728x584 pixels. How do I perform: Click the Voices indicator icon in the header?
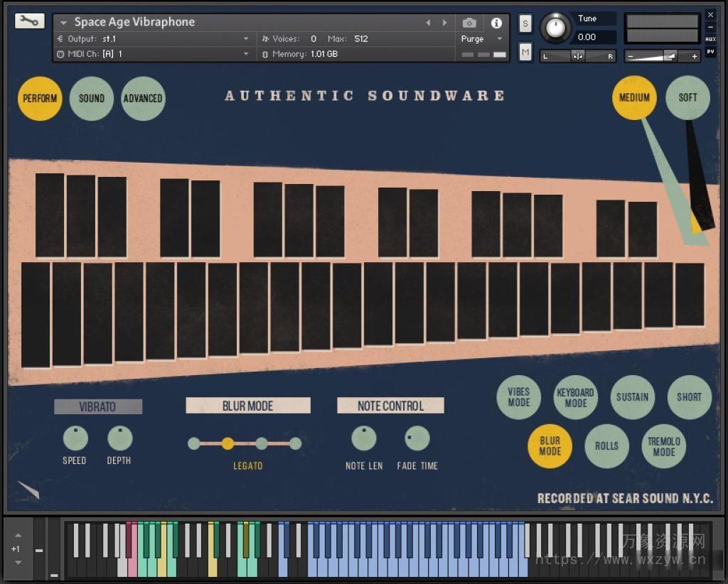(266, 39)
